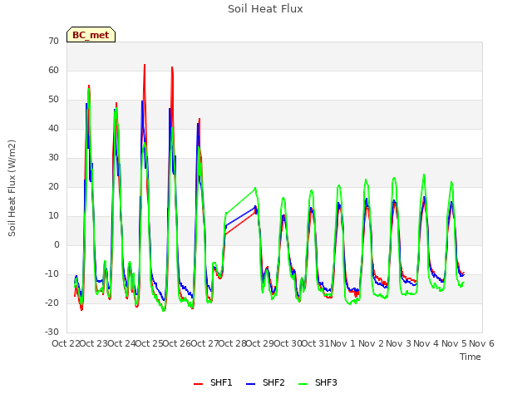
Task: Click the Oct 22 x-axis label
Action: click(x=66, y=343)
